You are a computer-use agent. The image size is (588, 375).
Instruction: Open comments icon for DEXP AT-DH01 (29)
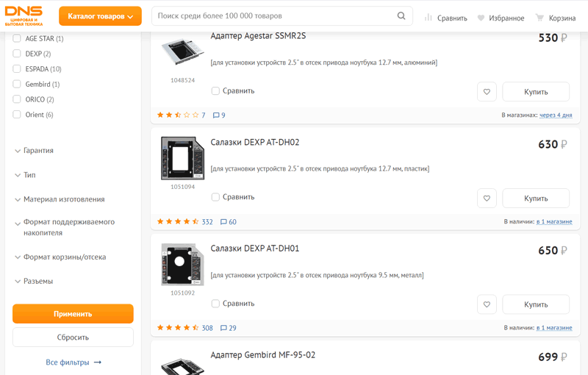[223, 328]
